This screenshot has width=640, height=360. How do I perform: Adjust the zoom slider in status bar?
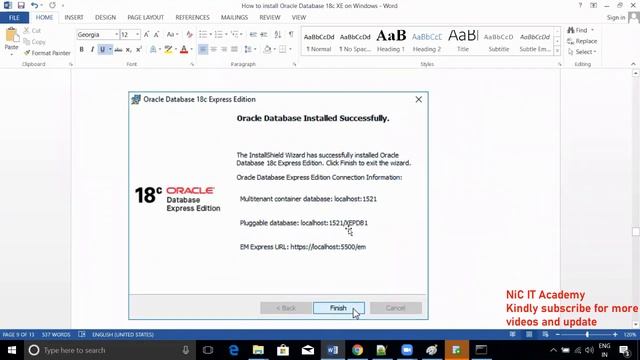[x=587, y=335]
